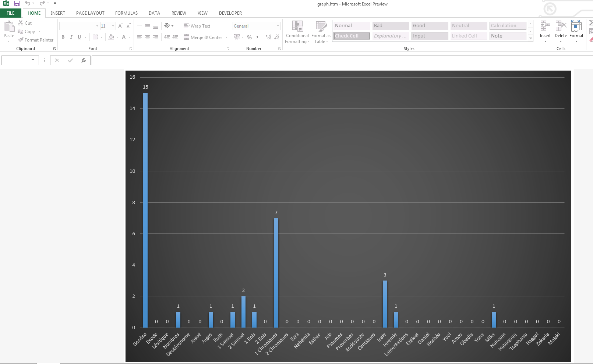
Task: Expand the cell Styles gallery More arrow
Action: click(x=530, y=38)
